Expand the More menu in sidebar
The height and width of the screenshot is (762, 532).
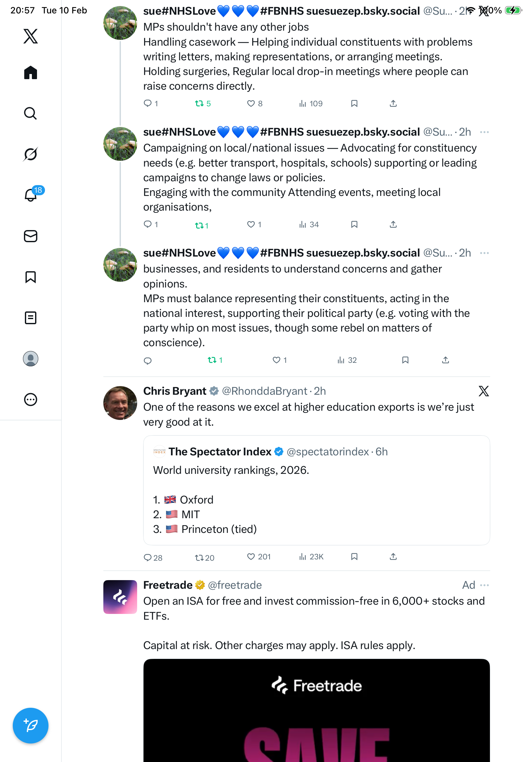tap(31, 399)
